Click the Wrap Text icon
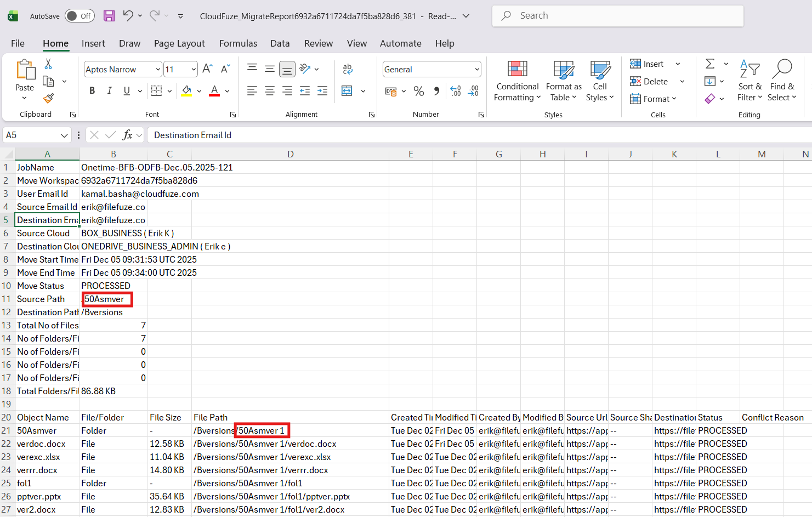The image size is (812, 517). point(347,69)
